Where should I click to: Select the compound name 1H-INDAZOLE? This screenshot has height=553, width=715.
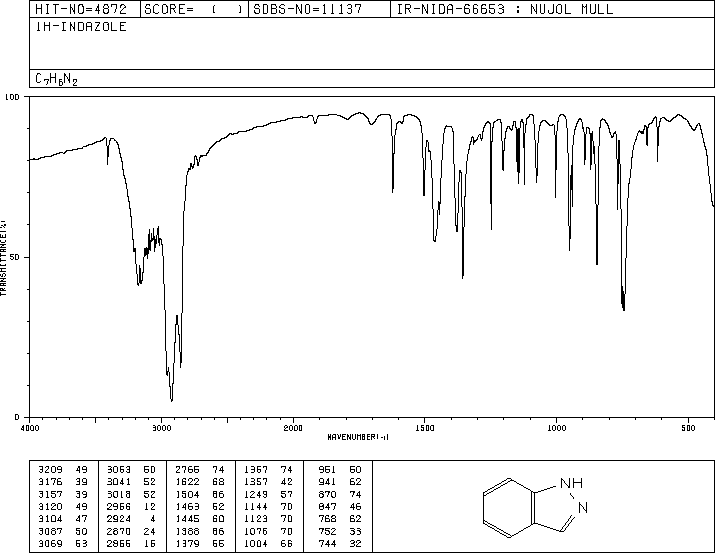[x=81, y=26]
